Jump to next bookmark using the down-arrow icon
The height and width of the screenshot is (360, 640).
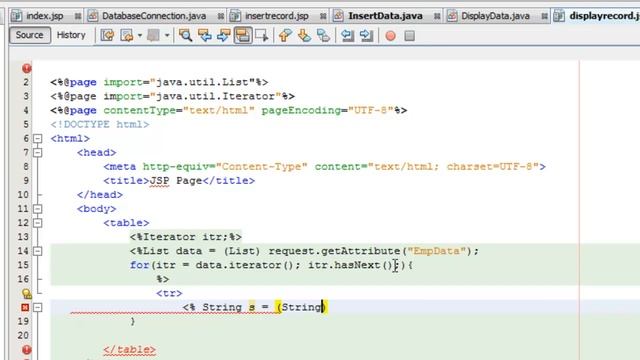(x=304, y=36)
